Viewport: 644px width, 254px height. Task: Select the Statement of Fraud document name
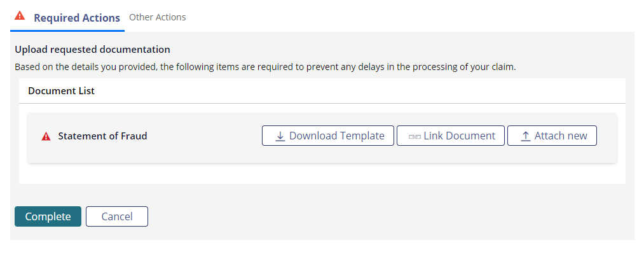[x=102, y=136]
